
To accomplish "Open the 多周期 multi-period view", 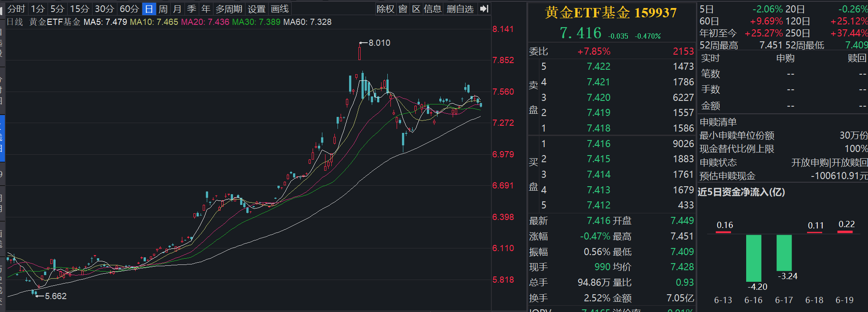I will pos(229,9).
